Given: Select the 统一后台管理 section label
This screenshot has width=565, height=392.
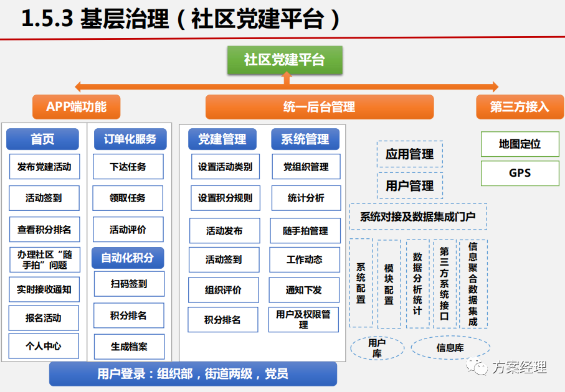Looking at the screenshot, I should (x=319, y=107).
